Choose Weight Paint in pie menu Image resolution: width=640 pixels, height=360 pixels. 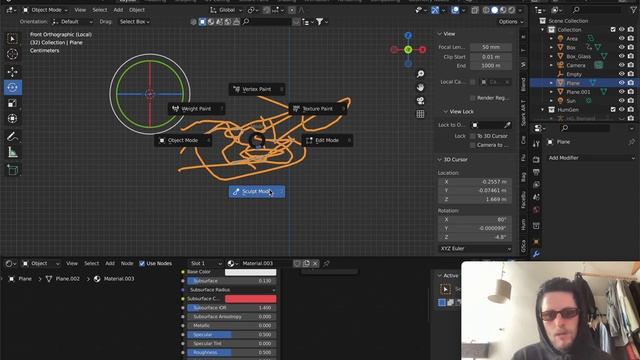click(x=196, y=109)
